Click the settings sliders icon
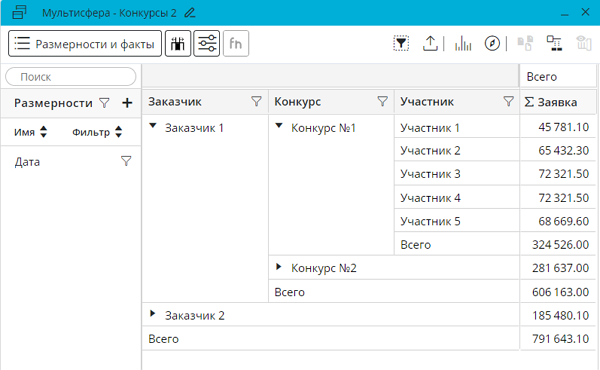The image size is (600, 370). coord(207,44)
